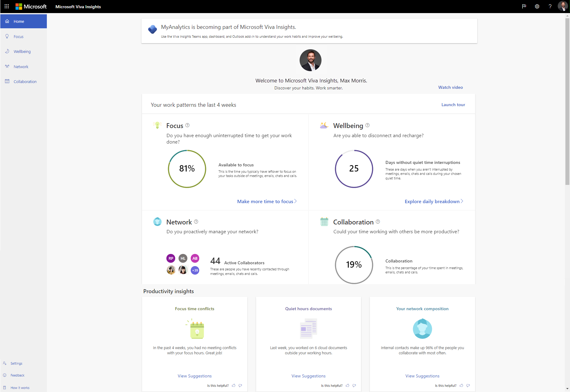The height and width of the screenshot is (392, 570).
Task: Click Focus info question icon
Action: pyautogui.click(x=187, y=125)
